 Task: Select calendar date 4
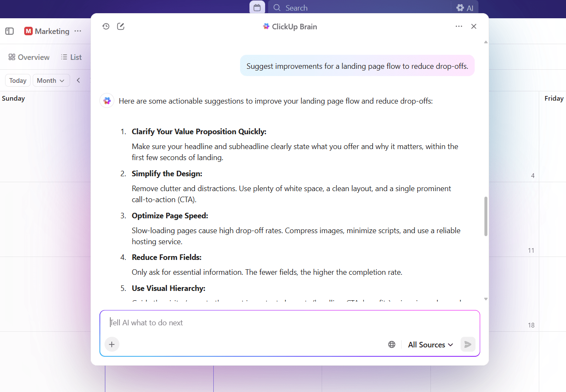tap(533, 176)
